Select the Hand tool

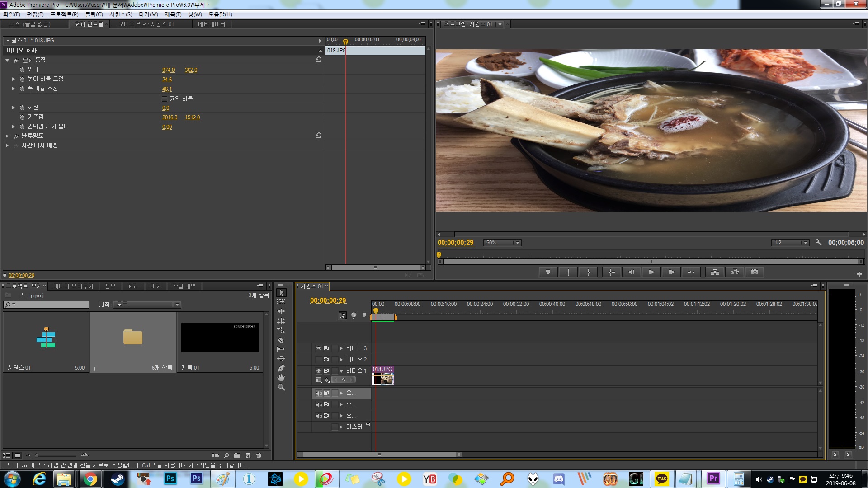point(281,378)
